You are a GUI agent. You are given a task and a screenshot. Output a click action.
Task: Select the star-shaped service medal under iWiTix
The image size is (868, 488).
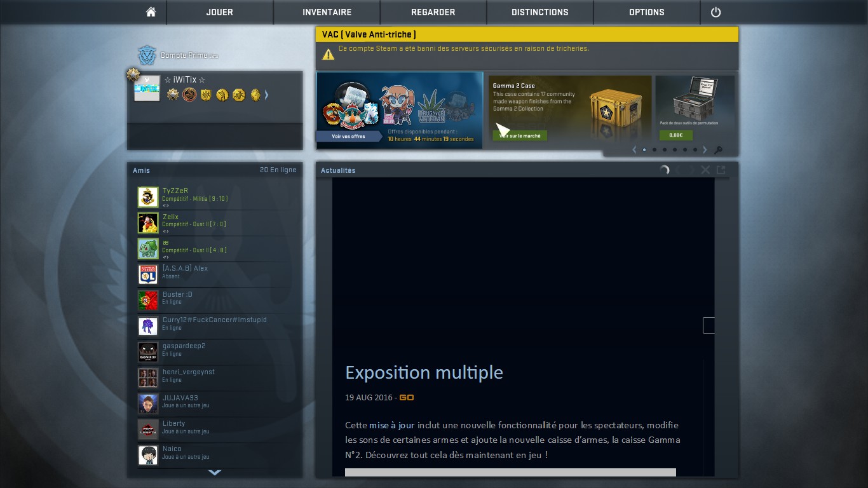173,95
